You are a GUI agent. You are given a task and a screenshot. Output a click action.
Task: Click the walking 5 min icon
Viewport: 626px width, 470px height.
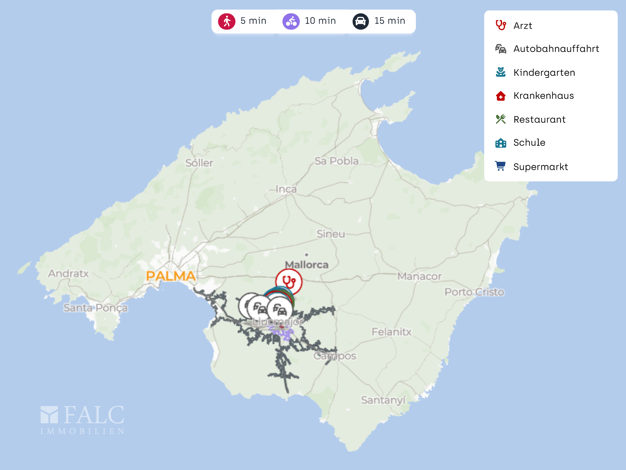227,21
